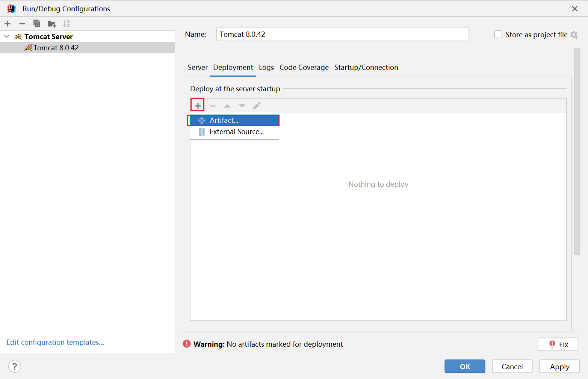Image resolution: width=588 pixels, height=379 pixels.
Task: Click the Name input field
Action: (342, 34)
